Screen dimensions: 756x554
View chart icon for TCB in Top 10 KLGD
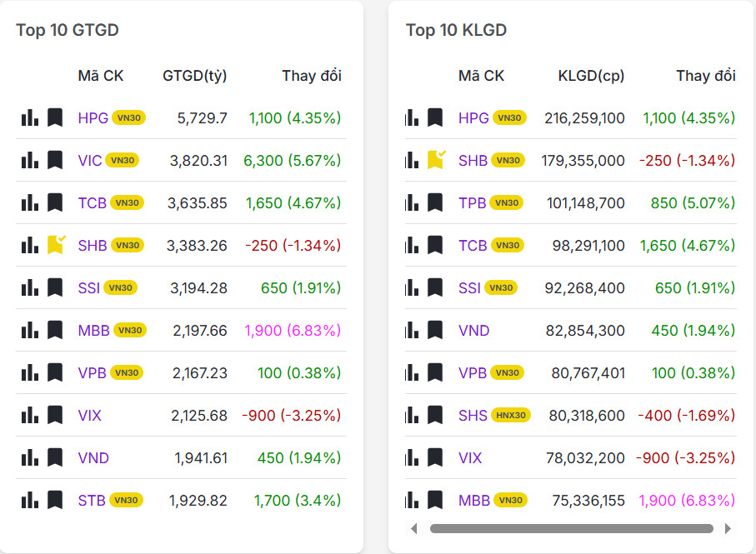412,245
